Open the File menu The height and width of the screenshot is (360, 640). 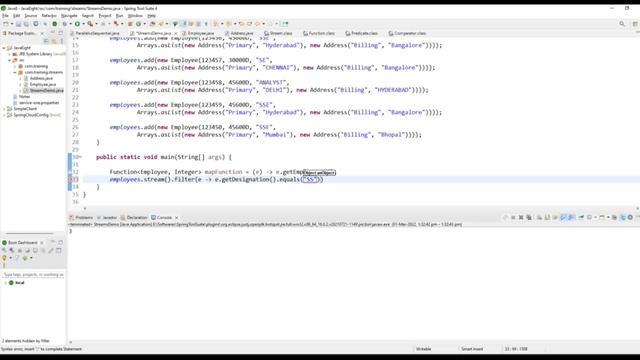point(5,16)
